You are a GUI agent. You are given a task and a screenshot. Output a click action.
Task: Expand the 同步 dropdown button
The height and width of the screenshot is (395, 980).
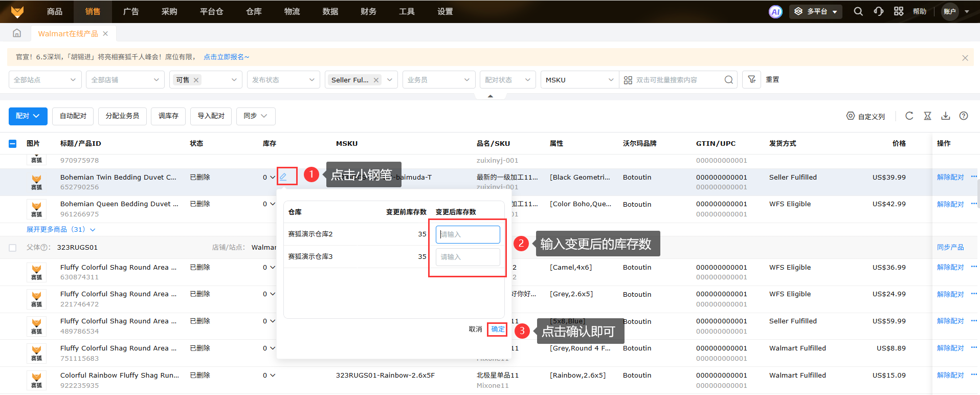coord(255,116)
